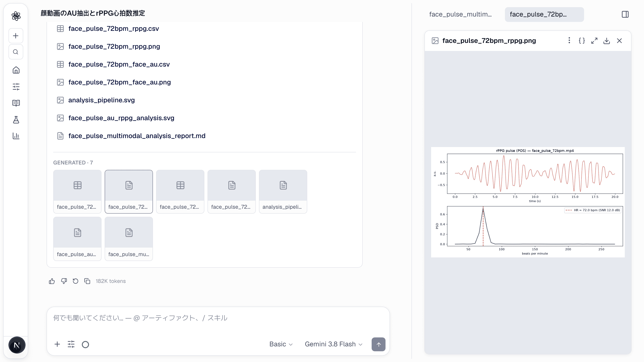Open the sliders settings icon in the sidebar
This screenshot has width=644, height=362.
(x=16, y=87)
